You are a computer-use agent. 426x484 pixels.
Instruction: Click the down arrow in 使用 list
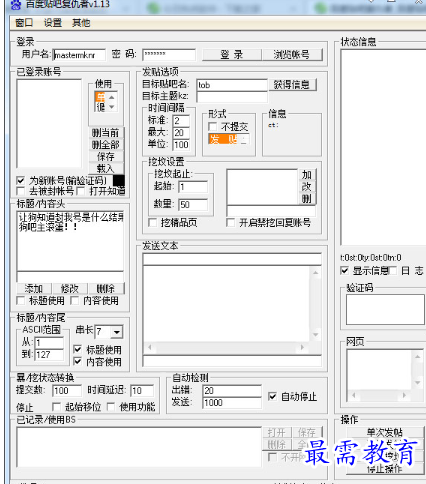tap(112, 107)
